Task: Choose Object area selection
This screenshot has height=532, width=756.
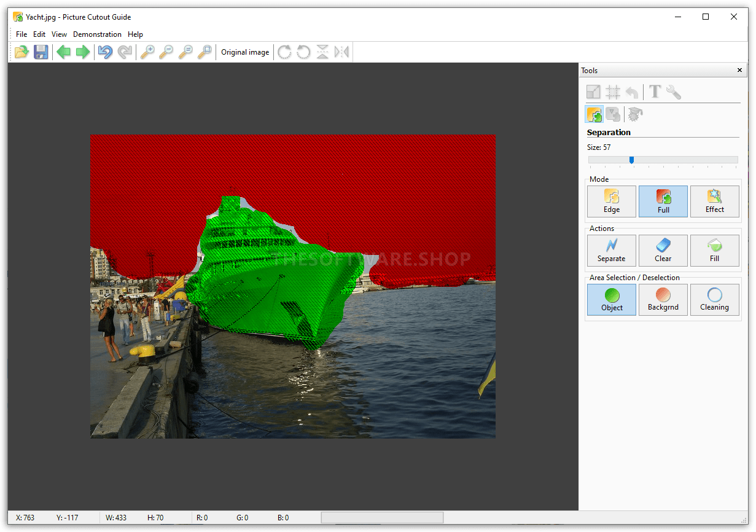Action: (612, 300)
